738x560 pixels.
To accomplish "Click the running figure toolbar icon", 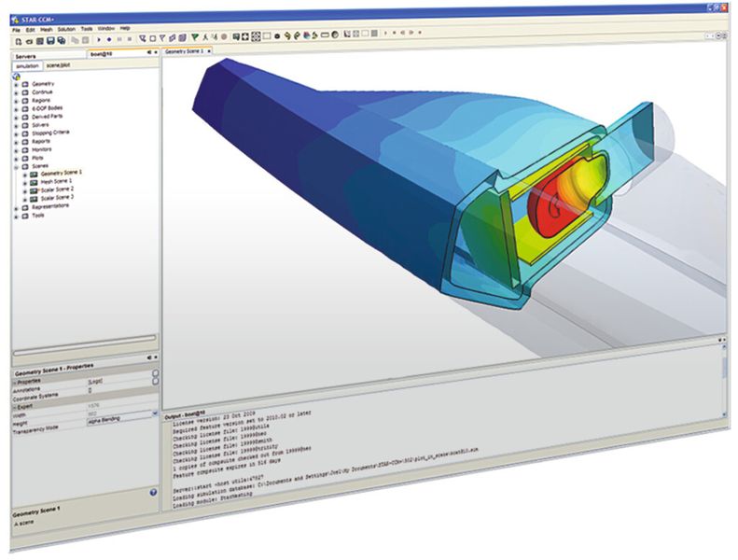I will (x=205, y=36).
